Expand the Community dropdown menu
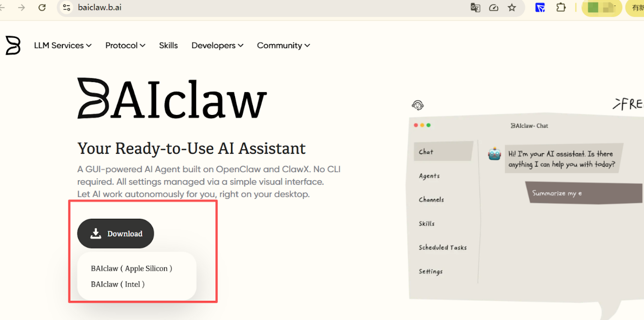 283,46
